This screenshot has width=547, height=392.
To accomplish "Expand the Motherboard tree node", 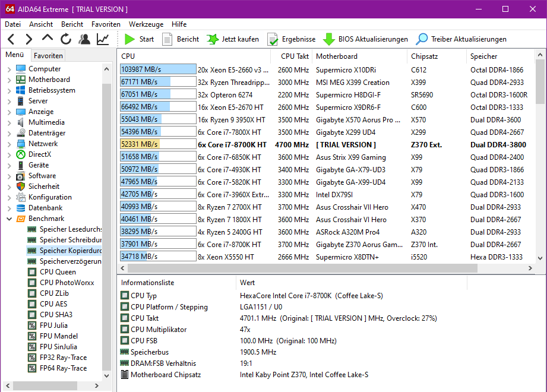I will point(9,80).
